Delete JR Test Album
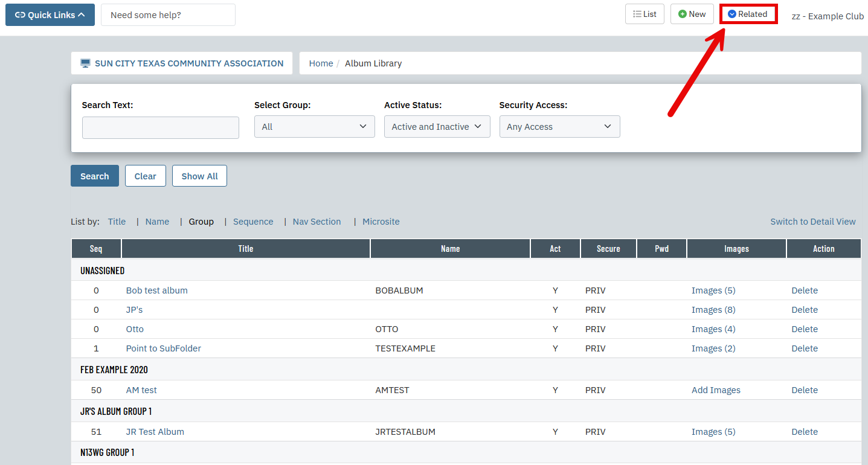Viewport: 868px width, 465px height. pos(805,432)
